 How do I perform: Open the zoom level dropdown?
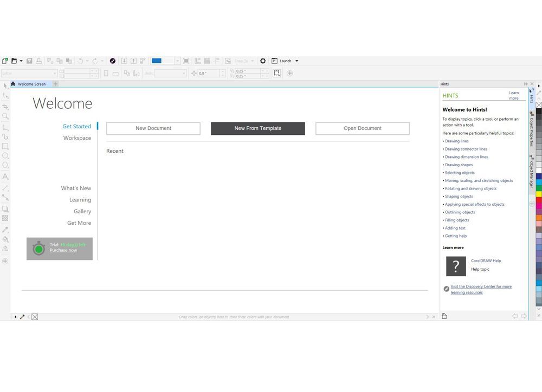177,61
